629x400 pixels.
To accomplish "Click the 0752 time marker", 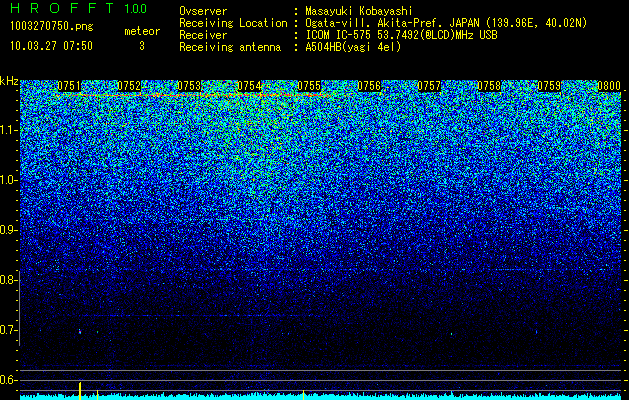I will (x=129, y=86).
